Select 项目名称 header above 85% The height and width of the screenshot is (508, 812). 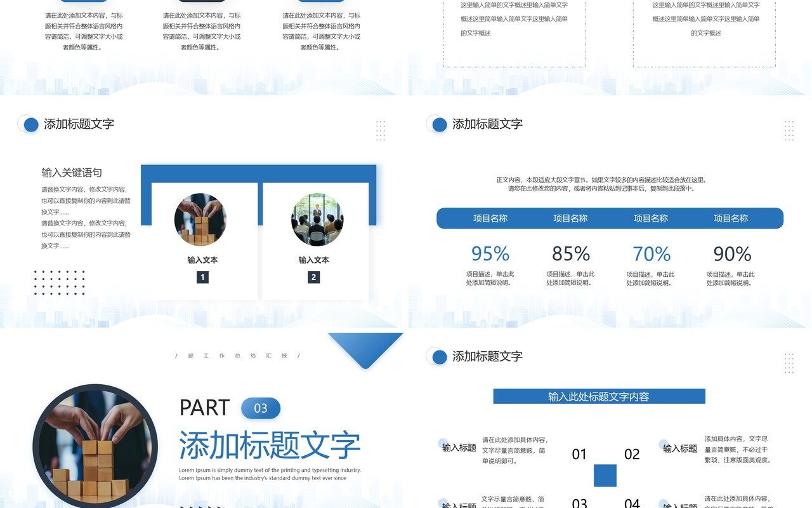tap(571, 218)
